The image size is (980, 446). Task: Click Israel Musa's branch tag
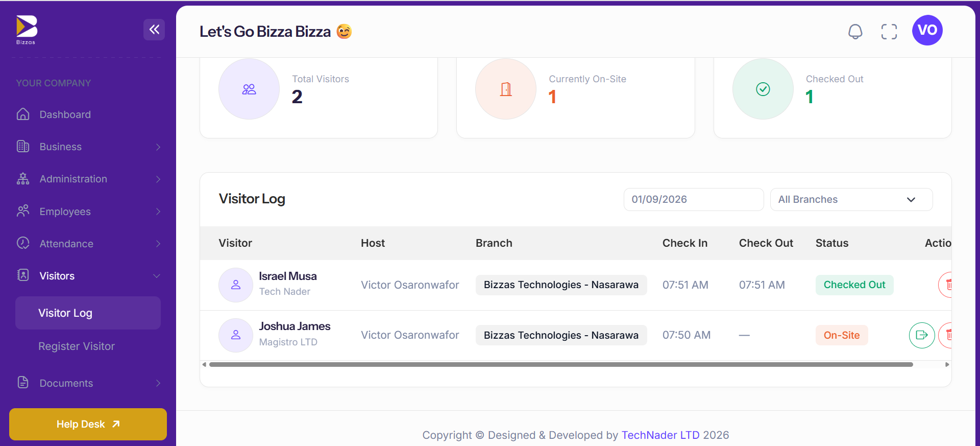(561, 285)
